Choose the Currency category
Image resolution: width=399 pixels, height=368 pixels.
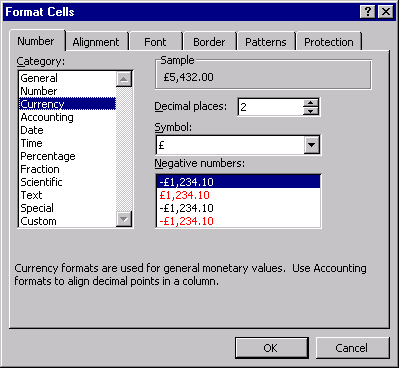(x=67, y=104)
